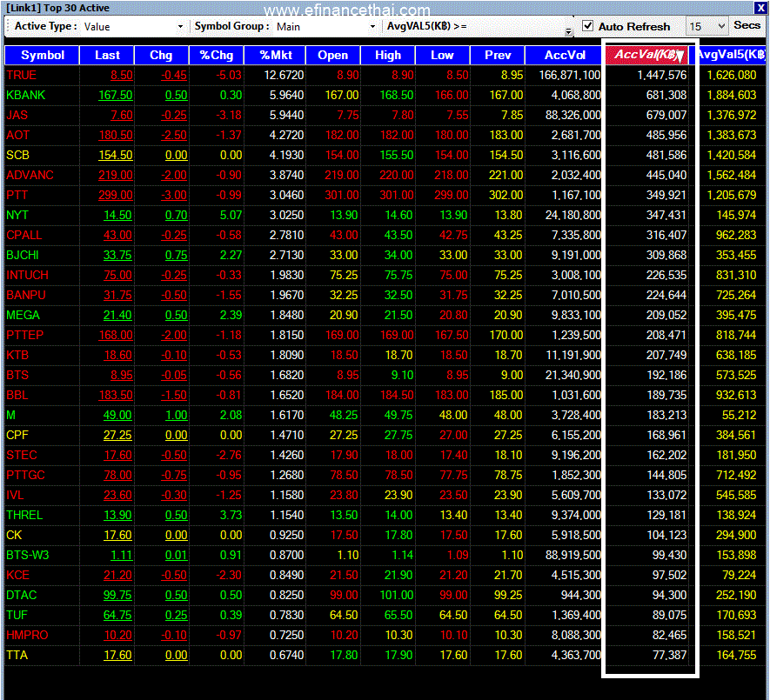Close the Top 30 Active window

click(760, 8)
